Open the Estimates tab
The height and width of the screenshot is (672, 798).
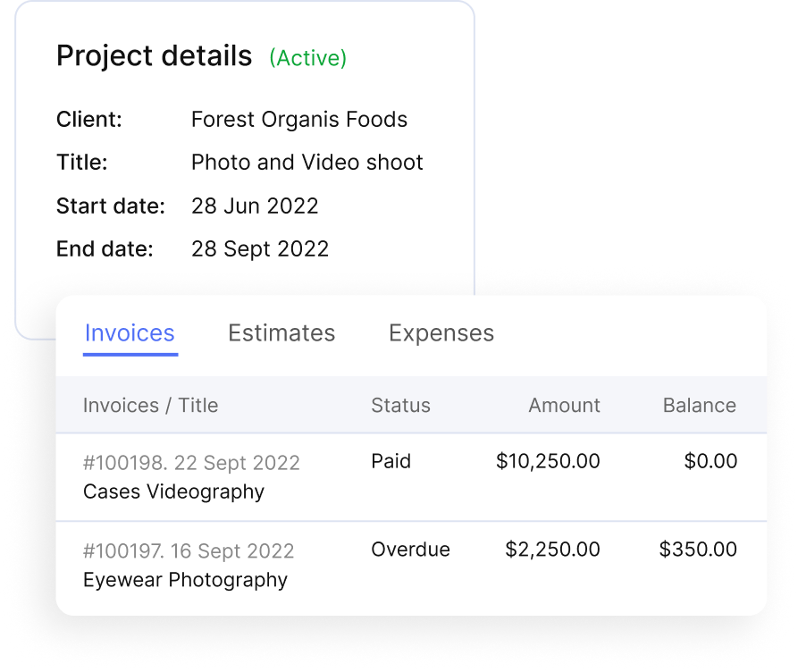[281, 333]
